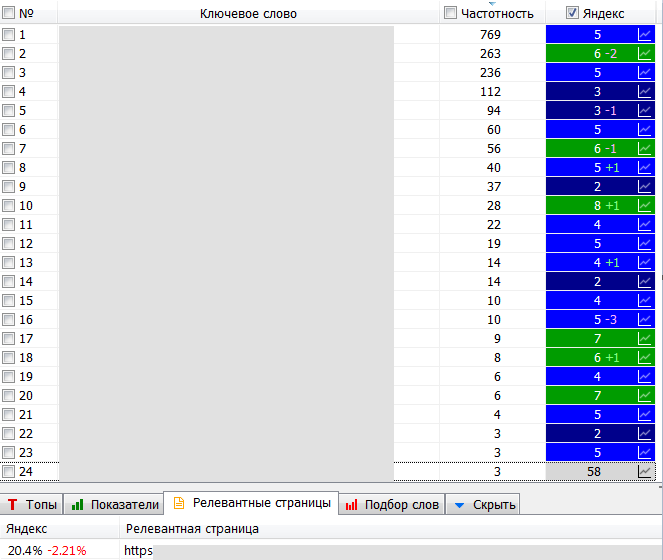Open position history chart for row 15
Screen dimensions: 663x560
coord(644,301)
